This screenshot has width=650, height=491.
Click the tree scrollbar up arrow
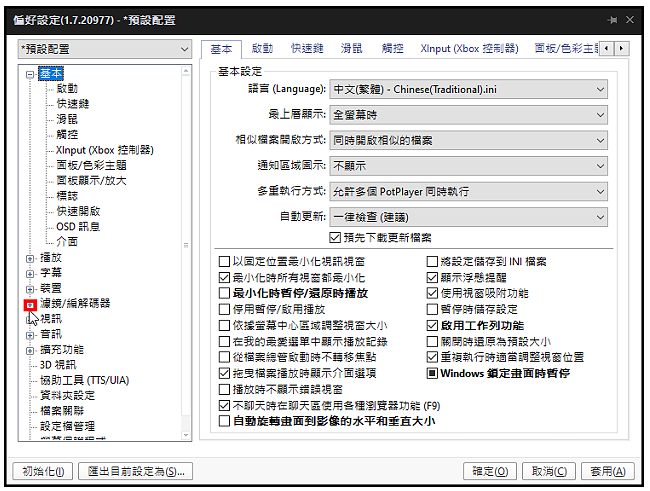tap(186, 71)
